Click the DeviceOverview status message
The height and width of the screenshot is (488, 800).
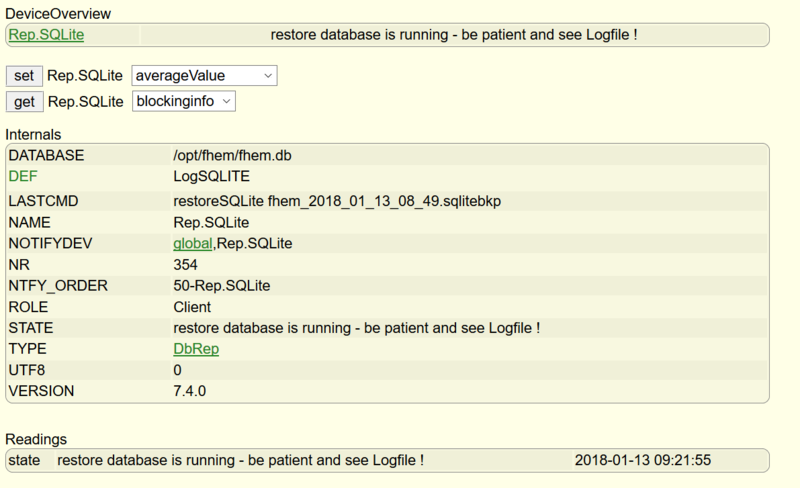click(454, 35)
